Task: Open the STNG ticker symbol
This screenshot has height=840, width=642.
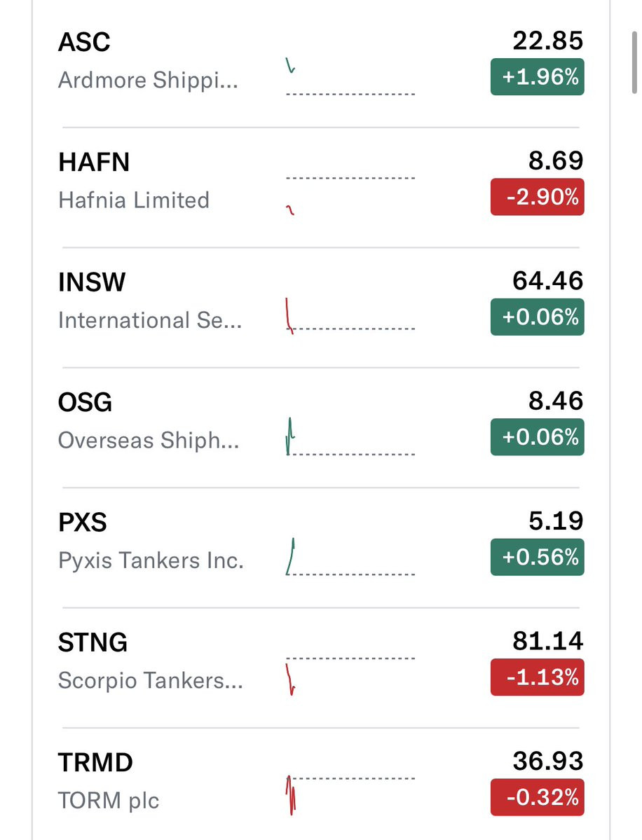Action: click(93, 642)
